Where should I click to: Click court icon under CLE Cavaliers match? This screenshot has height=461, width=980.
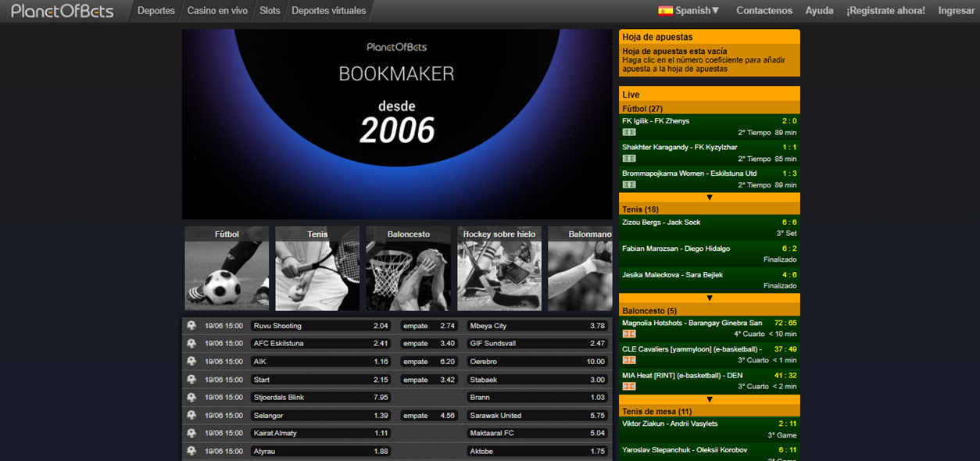click(x=629, y=360)
